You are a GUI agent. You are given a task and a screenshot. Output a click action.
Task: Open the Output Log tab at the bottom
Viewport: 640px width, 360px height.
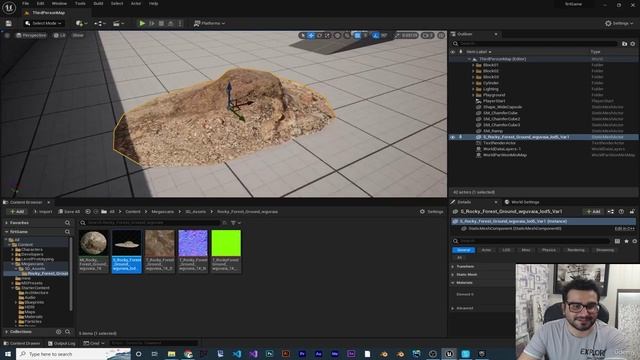pyautogui.click(x=61, y=343)
